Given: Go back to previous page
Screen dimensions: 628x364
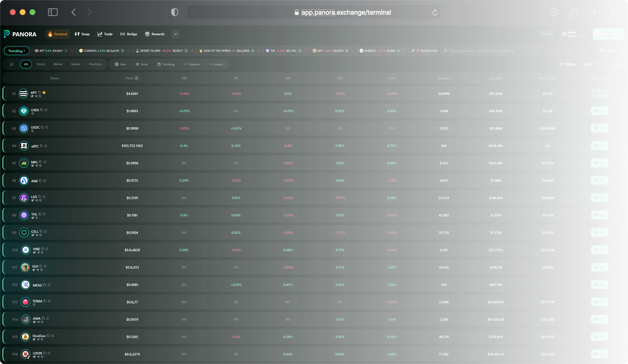Looking at the screenshot, I should click(x=74, y=12).
